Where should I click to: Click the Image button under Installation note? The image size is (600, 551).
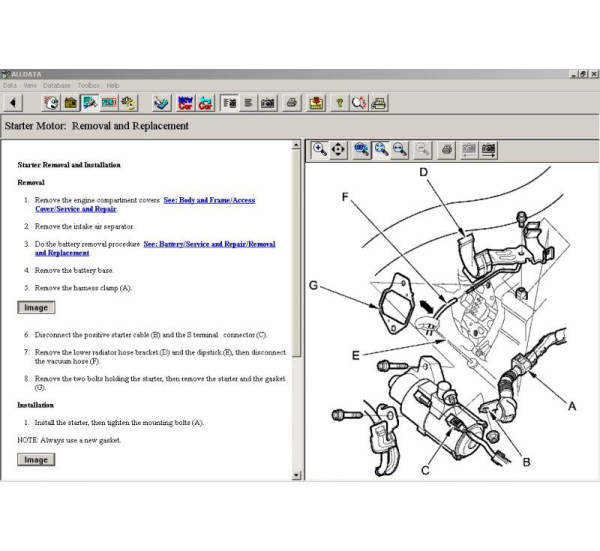click(36, 460)
